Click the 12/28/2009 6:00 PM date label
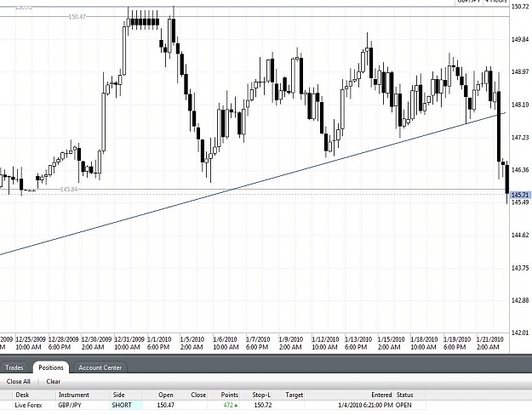This screenshot has height=415, width=532. click(63, 343)
